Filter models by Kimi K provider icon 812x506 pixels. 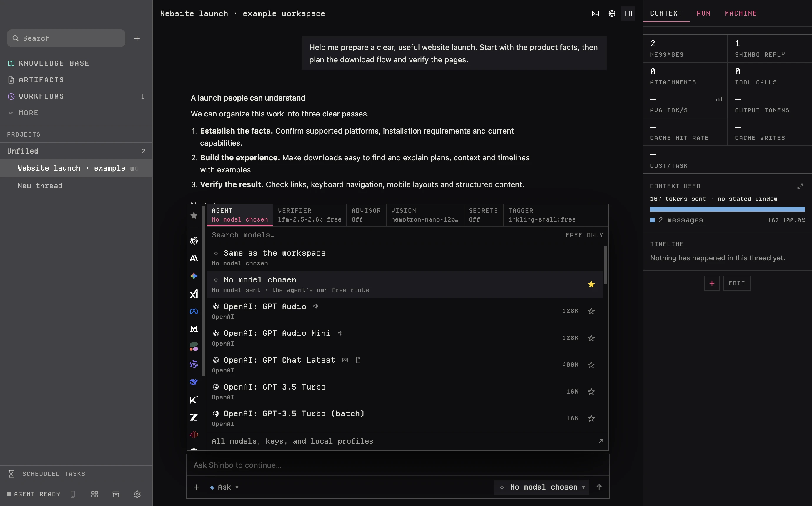point(194,400)
